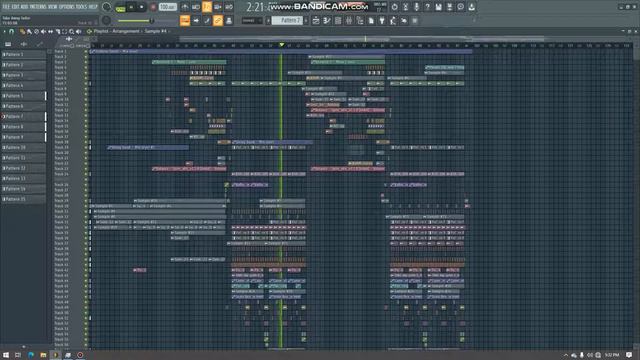Open the Playlist view icon
The image size is (640, 360).
[316, 20]
